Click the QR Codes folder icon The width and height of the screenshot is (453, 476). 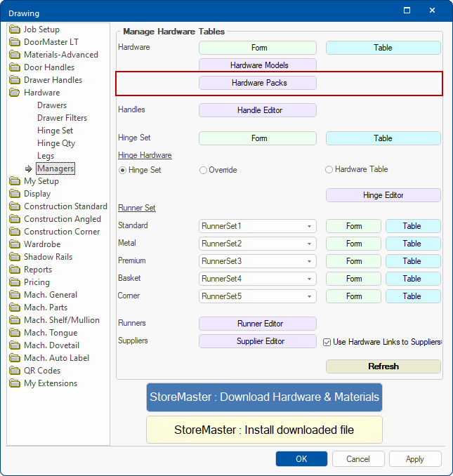coord(15,371)
